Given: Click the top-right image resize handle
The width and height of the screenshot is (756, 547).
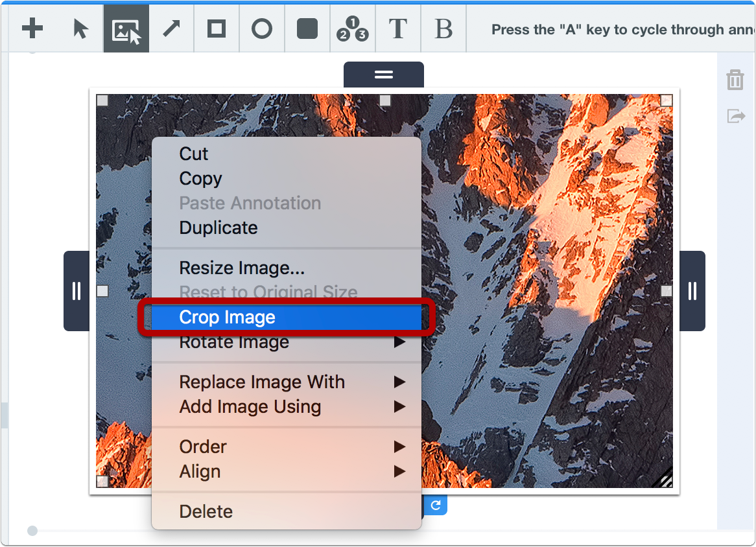Looking at the screenshot, I should 667,100.
